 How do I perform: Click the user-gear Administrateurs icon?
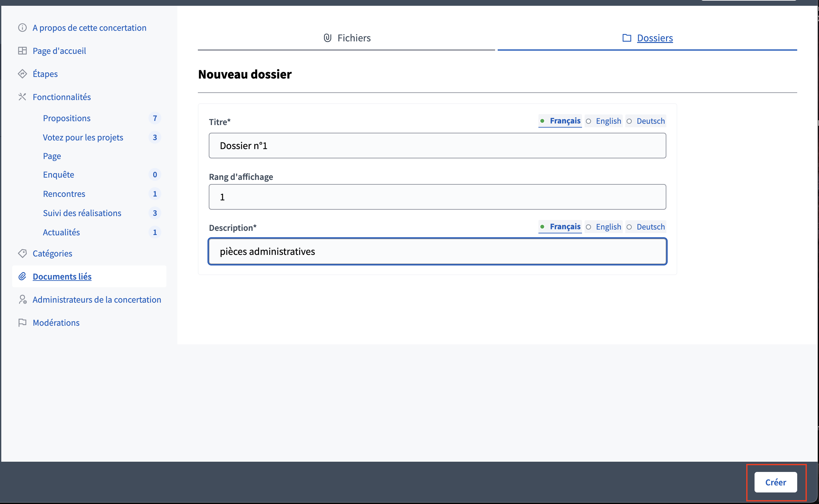click(x=22, y=299)
